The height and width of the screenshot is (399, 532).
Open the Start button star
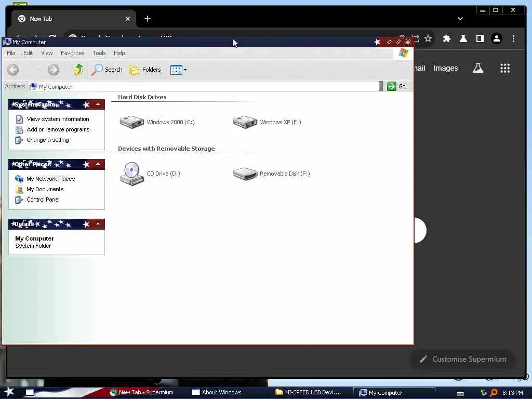pyautogui.click(x=9, y=392)
